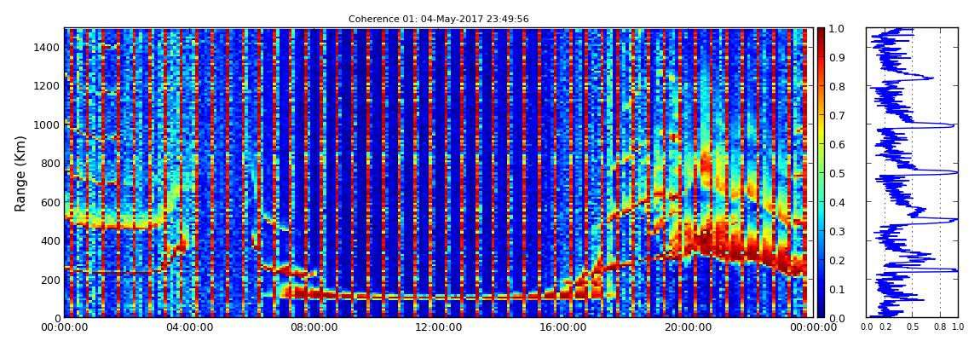The image size is (980, 347).
Task: Click the 800 range tick label
Action: [50, 163]
